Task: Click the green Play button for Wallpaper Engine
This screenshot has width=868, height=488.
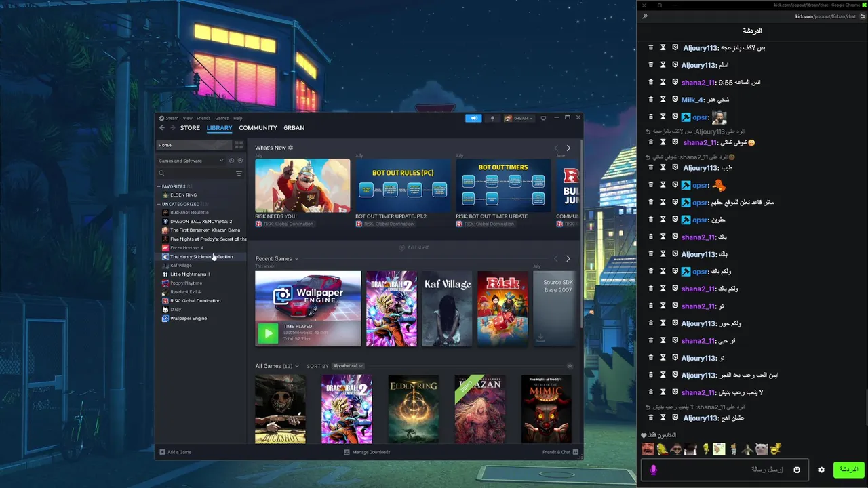Action: coord(268,333)
